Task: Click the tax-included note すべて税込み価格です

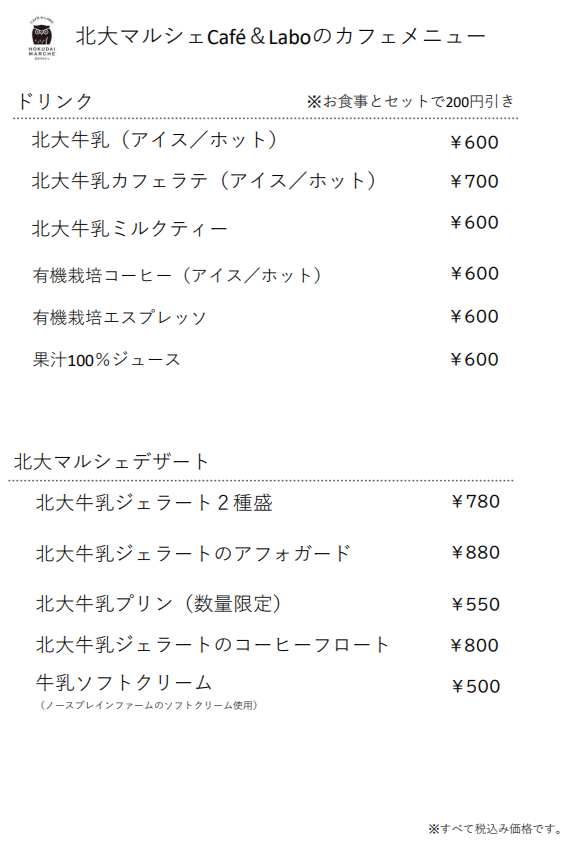Action: pos(495,829)
